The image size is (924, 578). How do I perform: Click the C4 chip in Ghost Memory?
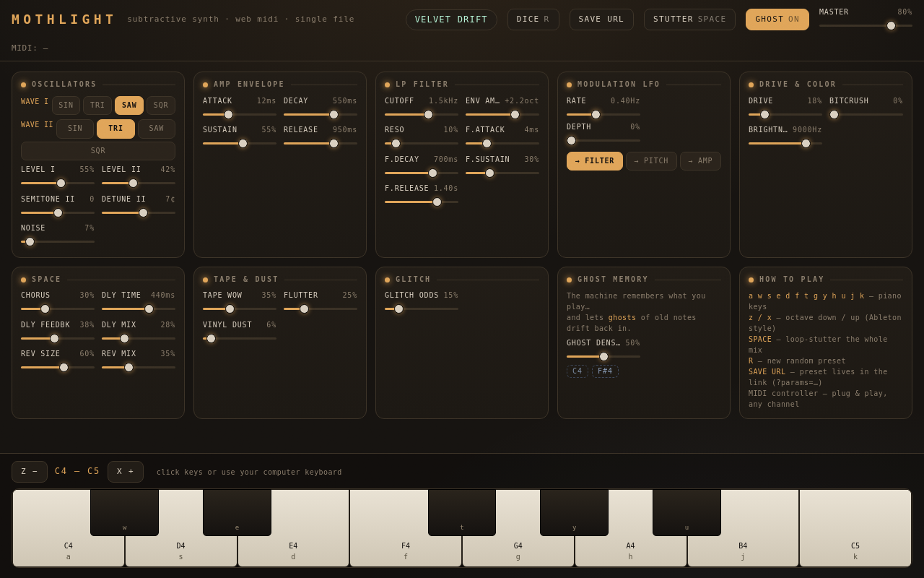[x=577, y=371]
